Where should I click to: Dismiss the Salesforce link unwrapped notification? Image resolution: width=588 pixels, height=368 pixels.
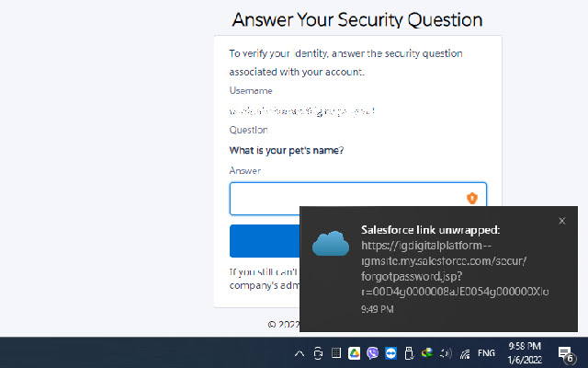(562, 221)
